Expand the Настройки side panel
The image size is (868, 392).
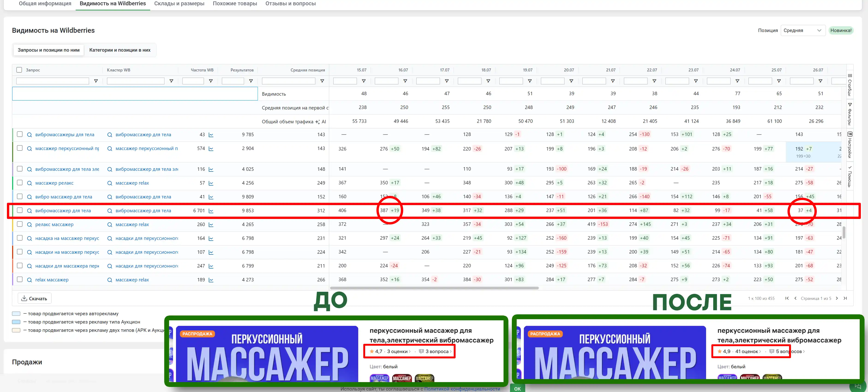pyautogui.click(x=850, y=145)
